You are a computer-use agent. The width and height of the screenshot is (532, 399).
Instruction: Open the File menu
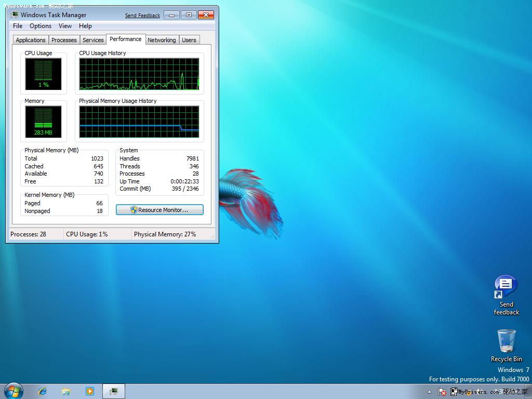point(18,26)
